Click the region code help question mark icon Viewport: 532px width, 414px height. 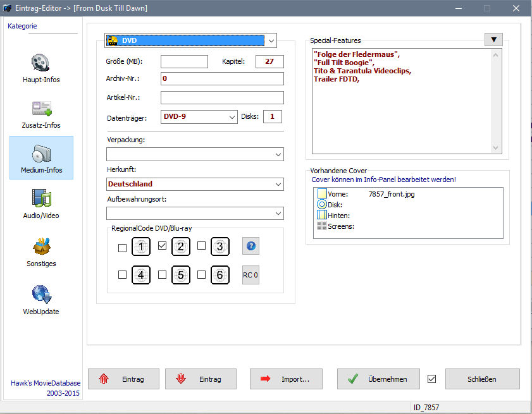point(251,246)
